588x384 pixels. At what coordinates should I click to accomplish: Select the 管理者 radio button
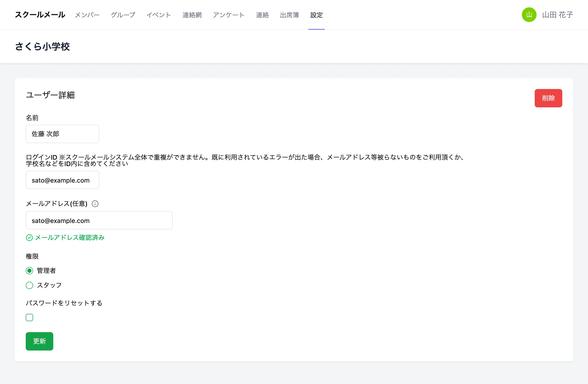click(x=29, y=271)
